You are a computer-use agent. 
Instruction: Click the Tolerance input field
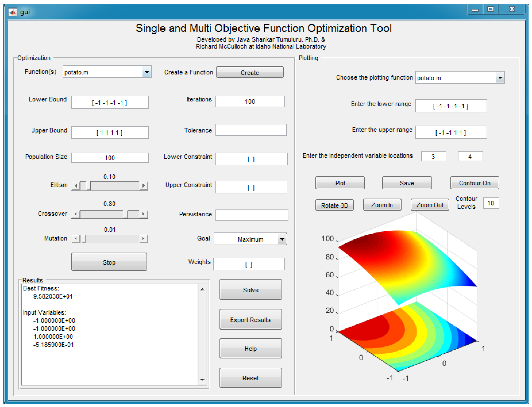coord(251,130)
